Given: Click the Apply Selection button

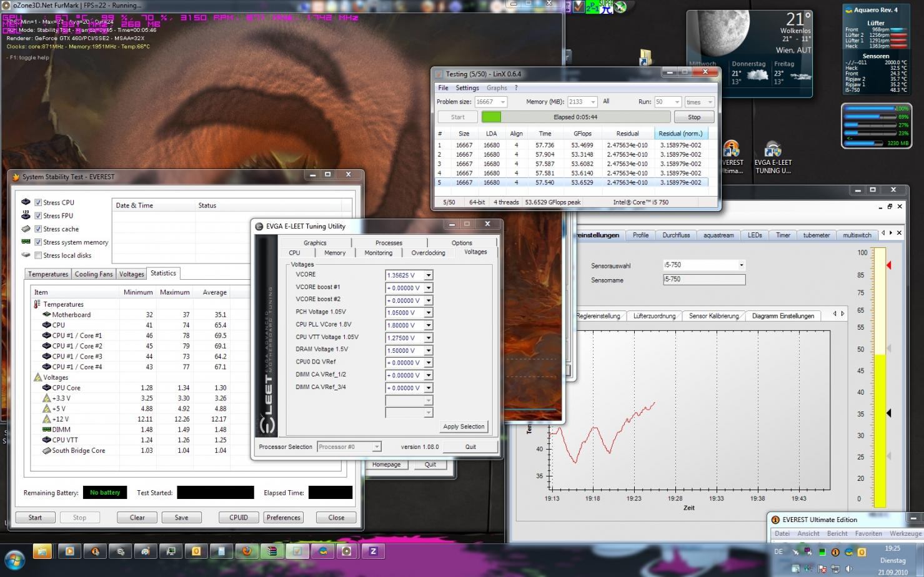Looking at the screenshot, I should click(464, 427).
